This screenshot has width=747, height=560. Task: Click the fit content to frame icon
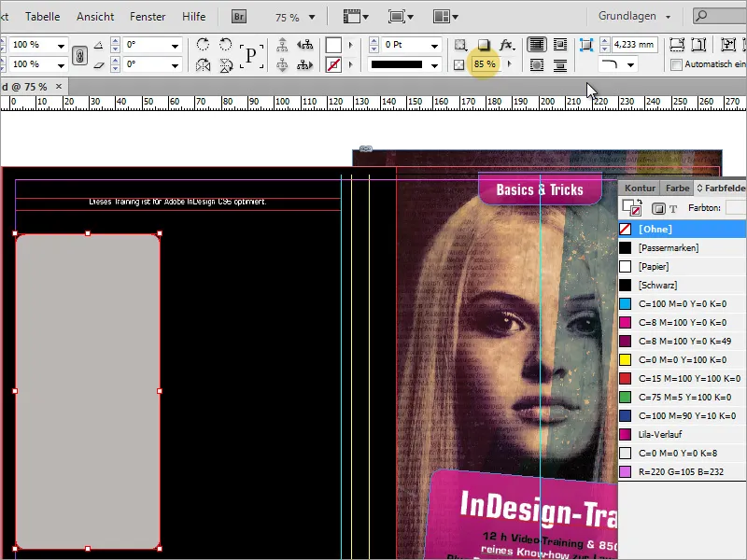coord(677,45)
